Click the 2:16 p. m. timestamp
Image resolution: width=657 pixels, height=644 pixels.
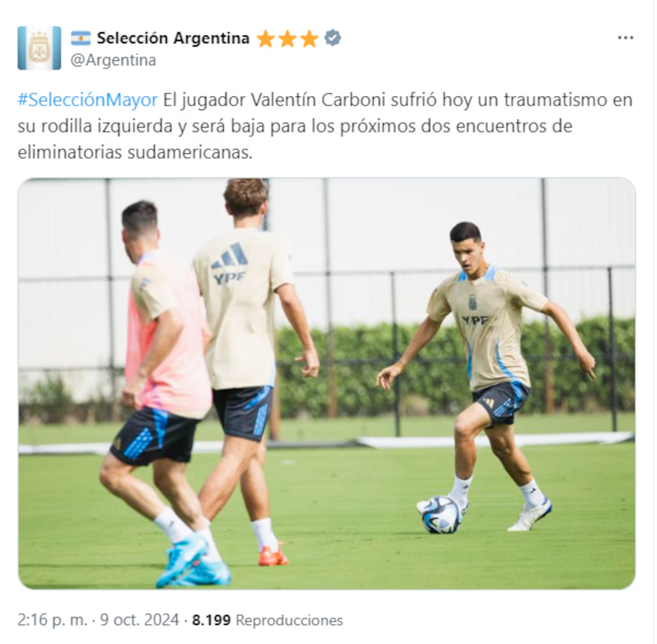coord(52,620)
